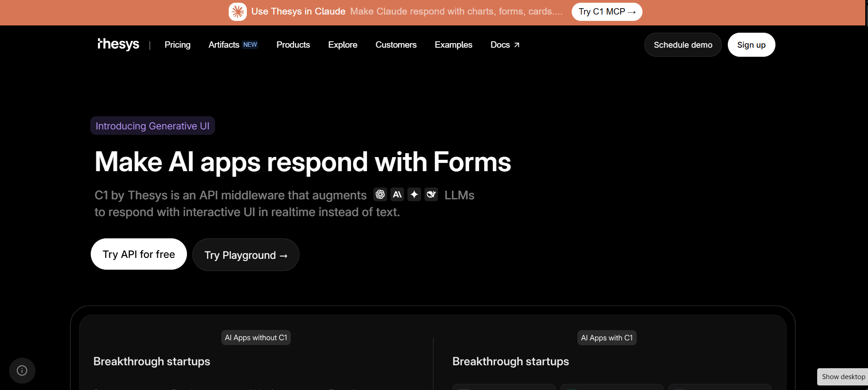Screen dimensions: 868x390
Task: Click the OpenAI logo icon
Action: point(380,194)
